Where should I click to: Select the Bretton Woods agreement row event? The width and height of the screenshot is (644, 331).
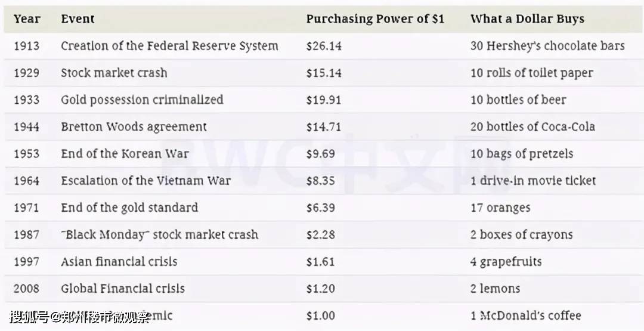tap(134, 126)
